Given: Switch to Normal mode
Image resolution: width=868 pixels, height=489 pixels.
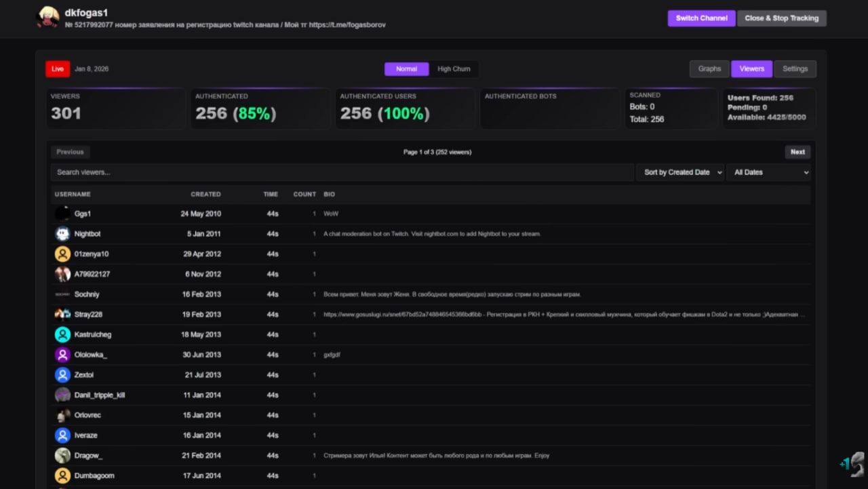Looking at the screenshot, I should pos(406,69).
